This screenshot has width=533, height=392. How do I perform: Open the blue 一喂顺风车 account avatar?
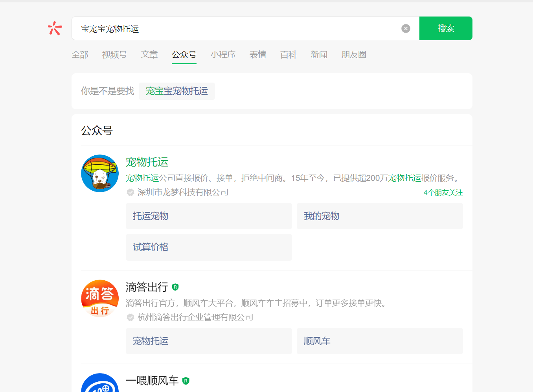[100, 383]
